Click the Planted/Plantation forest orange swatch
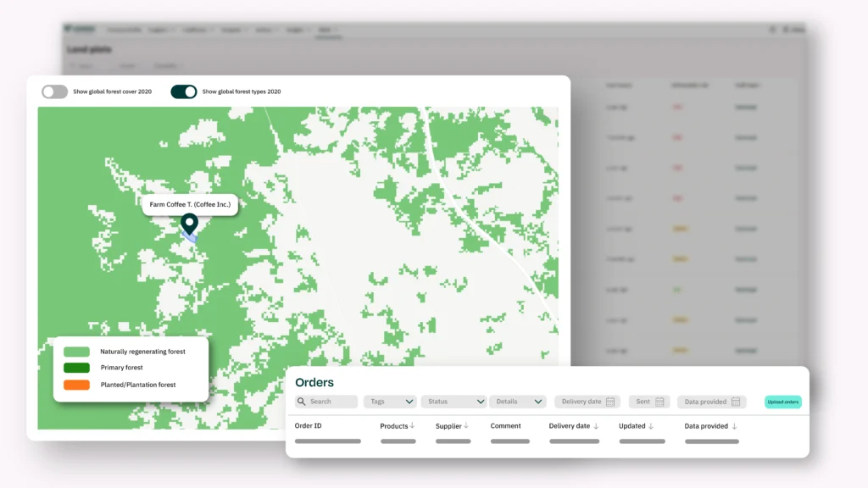This screenshot has height=488, width=868. (x=76, y=385)
